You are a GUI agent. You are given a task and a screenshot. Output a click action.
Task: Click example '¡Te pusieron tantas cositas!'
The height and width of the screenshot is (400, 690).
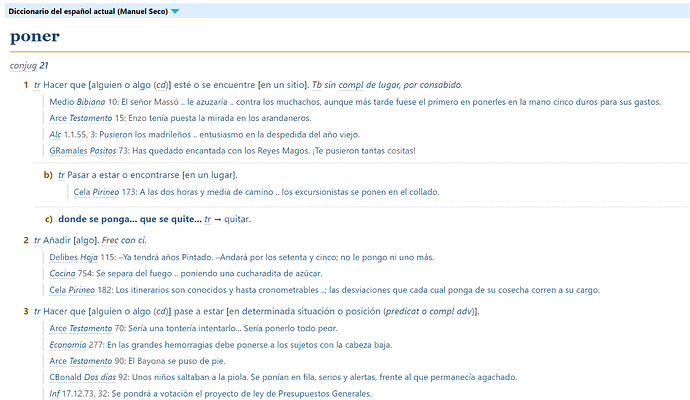tap(364, 151)
